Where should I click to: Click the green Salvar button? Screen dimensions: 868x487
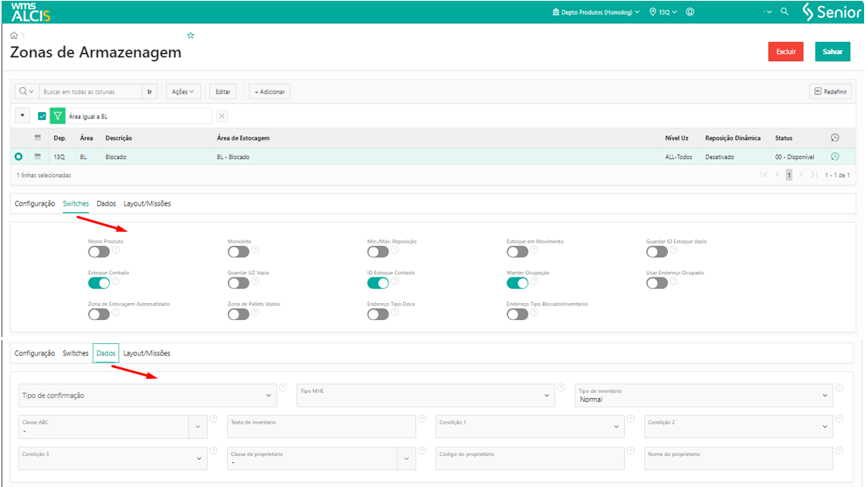[832, 52]
